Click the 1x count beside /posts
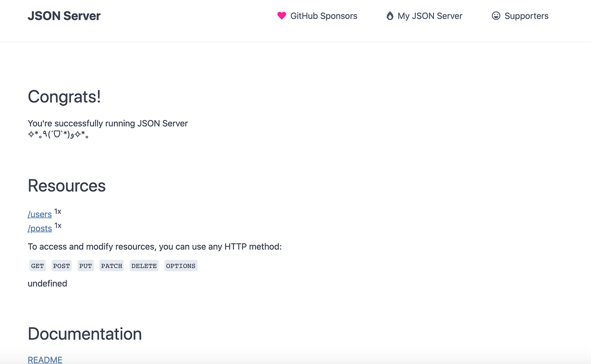This screenshot has height=364, width=591. [58, 225]
